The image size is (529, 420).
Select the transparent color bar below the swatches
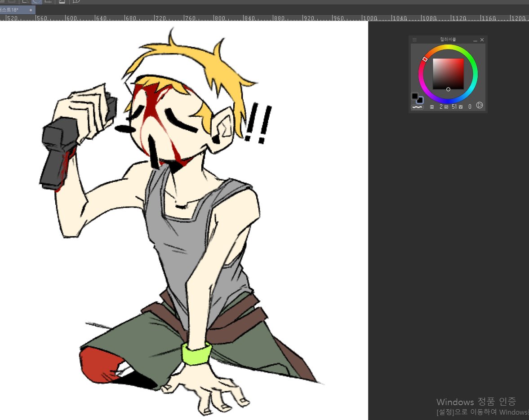[418, 107]
